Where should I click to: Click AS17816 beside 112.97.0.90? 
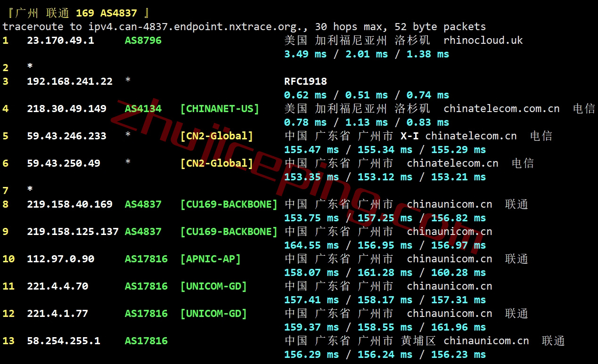(146, 259)
